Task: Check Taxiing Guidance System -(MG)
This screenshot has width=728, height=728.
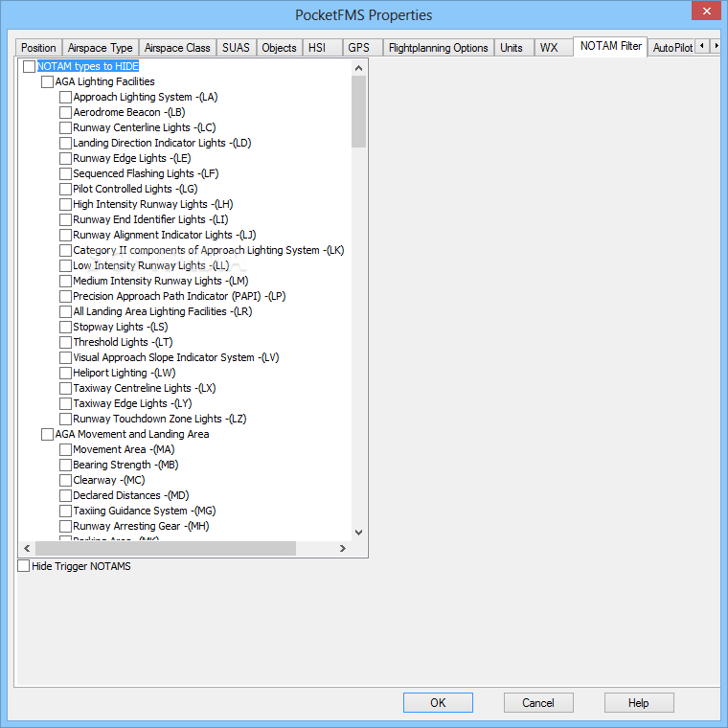Action: click(x=65, y=511)
